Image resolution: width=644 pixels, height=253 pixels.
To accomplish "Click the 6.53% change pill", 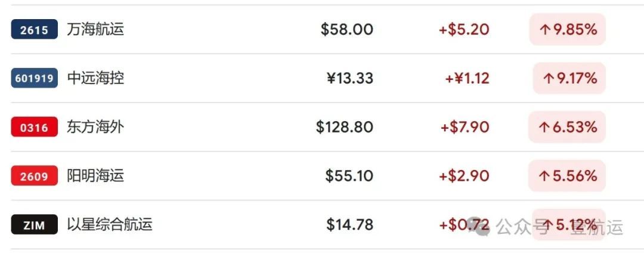I will pyautogui.click(x=567, y=127).
